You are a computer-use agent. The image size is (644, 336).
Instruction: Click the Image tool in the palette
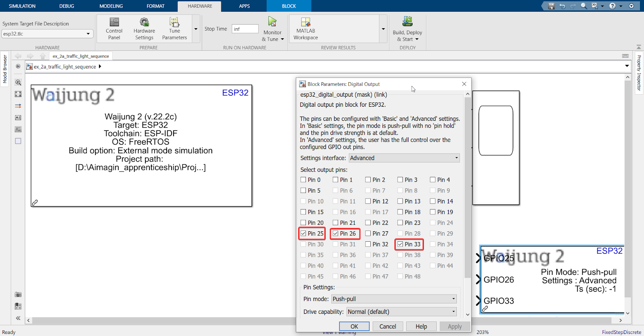pyautogui.click(x=18, y=129)
